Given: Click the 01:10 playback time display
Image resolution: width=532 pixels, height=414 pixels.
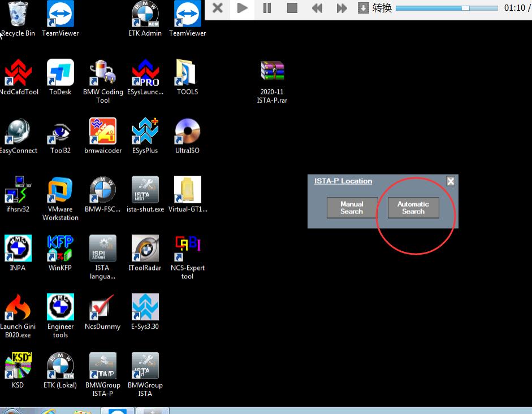Looking at the screenshot, I should coord(514,8).
